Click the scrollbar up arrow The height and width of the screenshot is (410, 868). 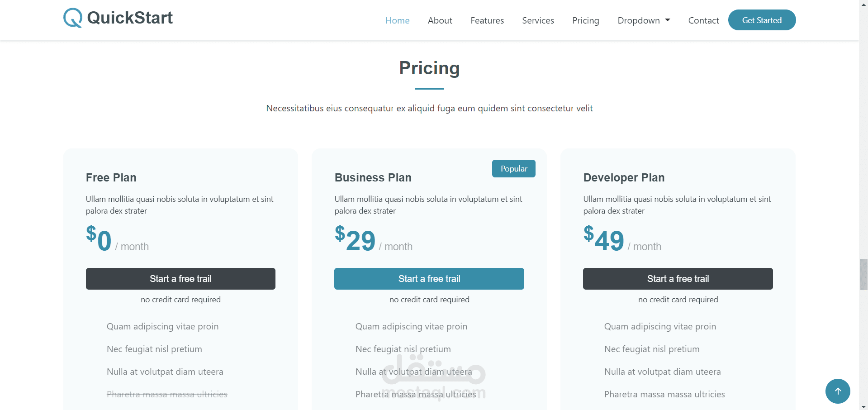(863, 3)
